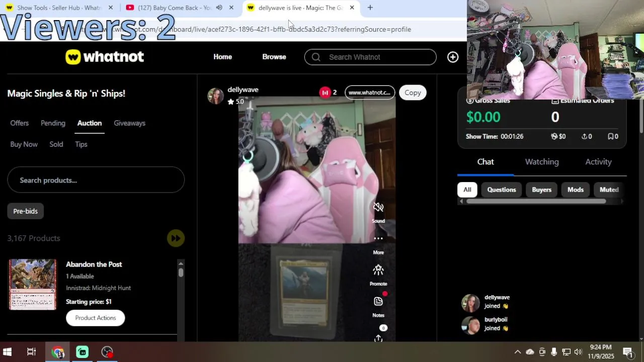The height and width of the screenshot is (362, 644).
Task: Open the Windows Start menu
Action: tap(8, 352)
